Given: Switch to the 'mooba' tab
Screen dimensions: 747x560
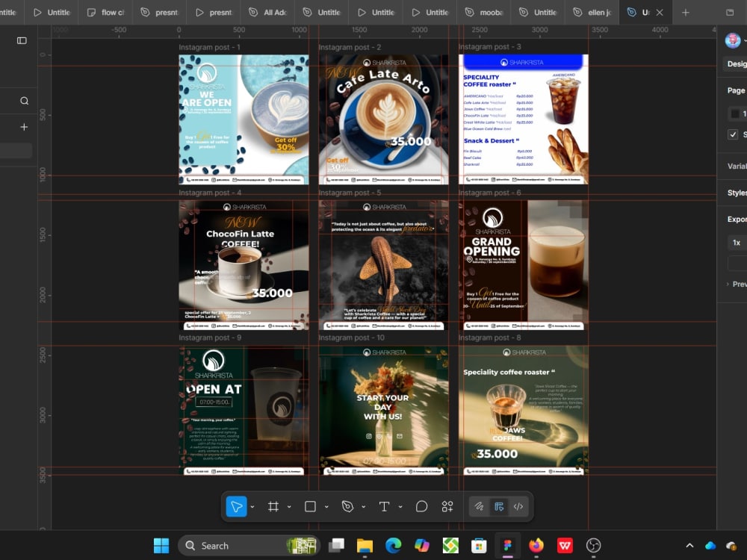Looking at the screenshot, I should click(x=485, y=13).
